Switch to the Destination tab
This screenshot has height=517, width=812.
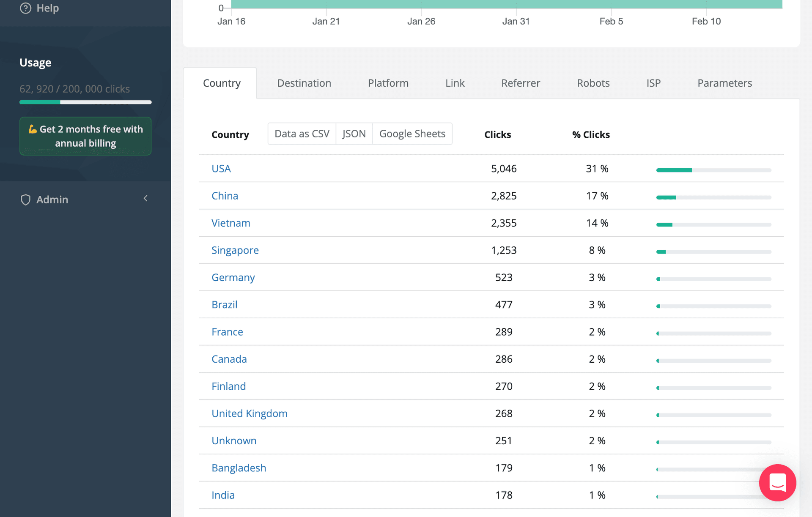click(304, 83)
